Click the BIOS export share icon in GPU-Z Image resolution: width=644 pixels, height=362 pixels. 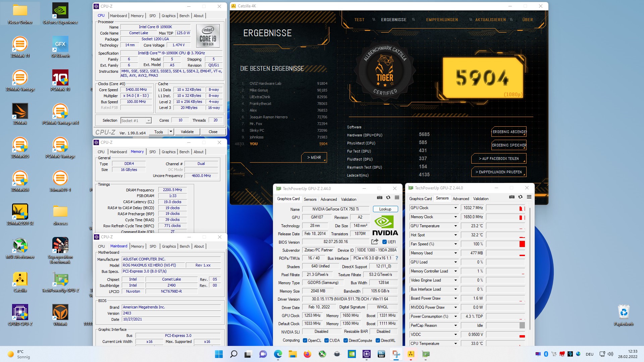click(375, 241)
